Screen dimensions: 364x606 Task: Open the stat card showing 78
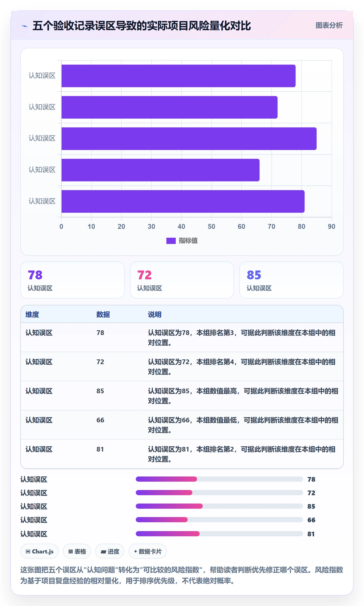[x=73, y=280]
